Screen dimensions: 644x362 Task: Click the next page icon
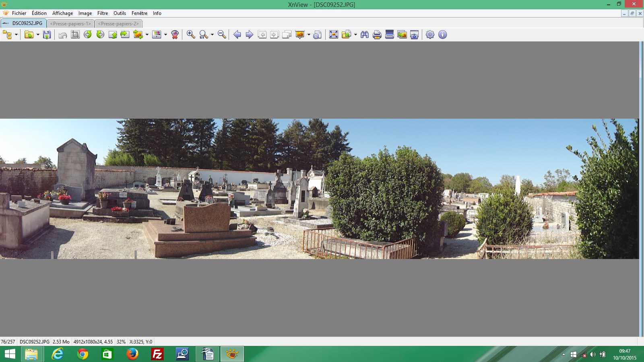pos(275,35)
